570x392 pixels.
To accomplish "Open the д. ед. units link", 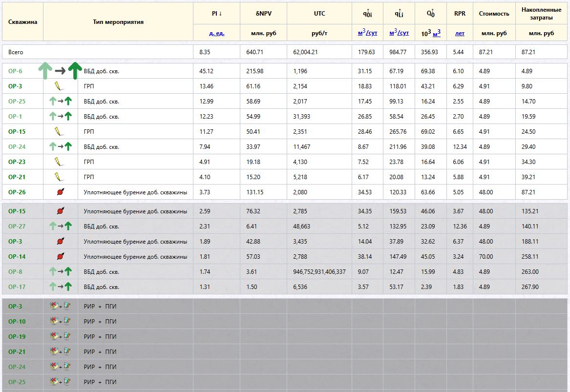I will (217, 33).
